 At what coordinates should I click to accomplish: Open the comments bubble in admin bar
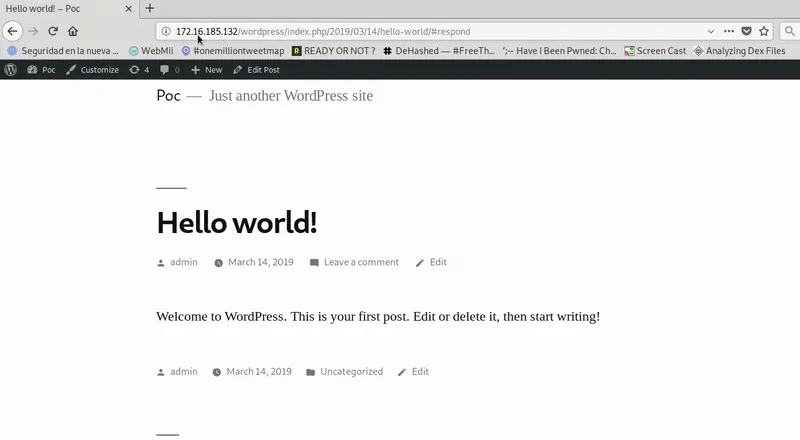(170, 70)
